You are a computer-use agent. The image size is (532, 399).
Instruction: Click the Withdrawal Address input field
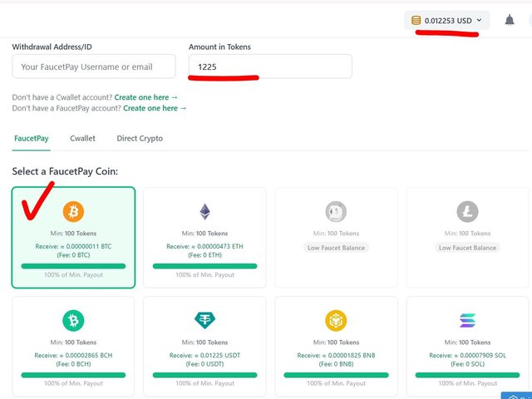(x=94, y=66)
